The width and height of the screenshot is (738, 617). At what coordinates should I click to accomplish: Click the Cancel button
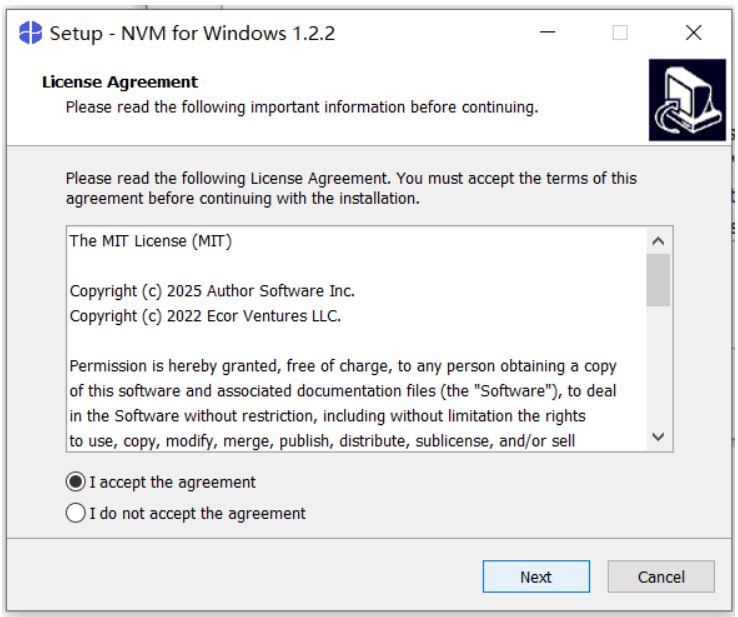coord(661,577)
